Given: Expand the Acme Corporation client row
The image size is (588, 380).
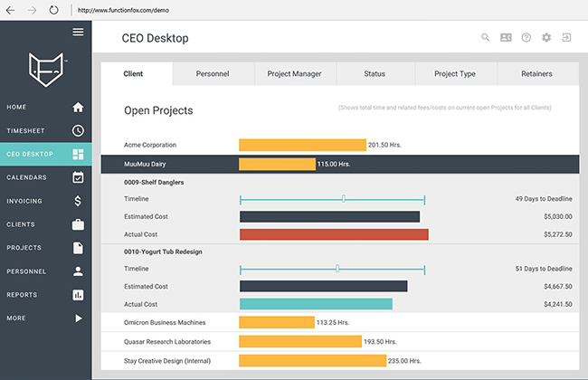Looking at the screenshot, I should 150,145.
